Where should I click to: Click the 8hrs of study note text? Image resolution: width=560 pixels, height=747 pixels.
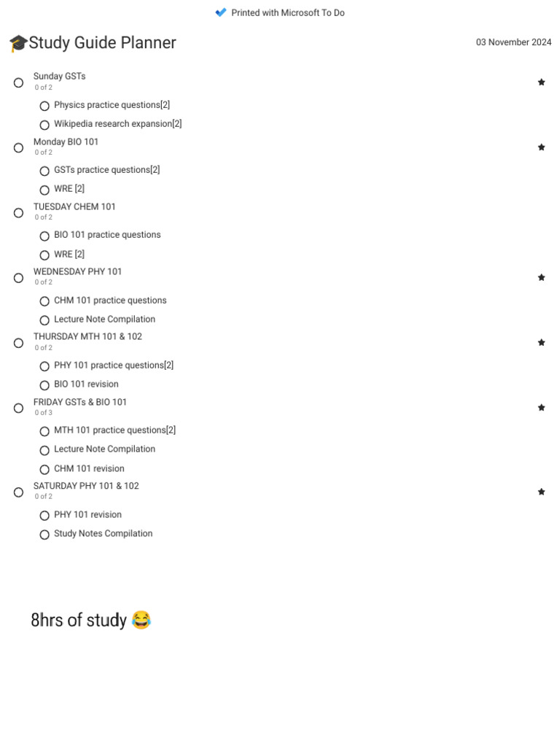79,620
